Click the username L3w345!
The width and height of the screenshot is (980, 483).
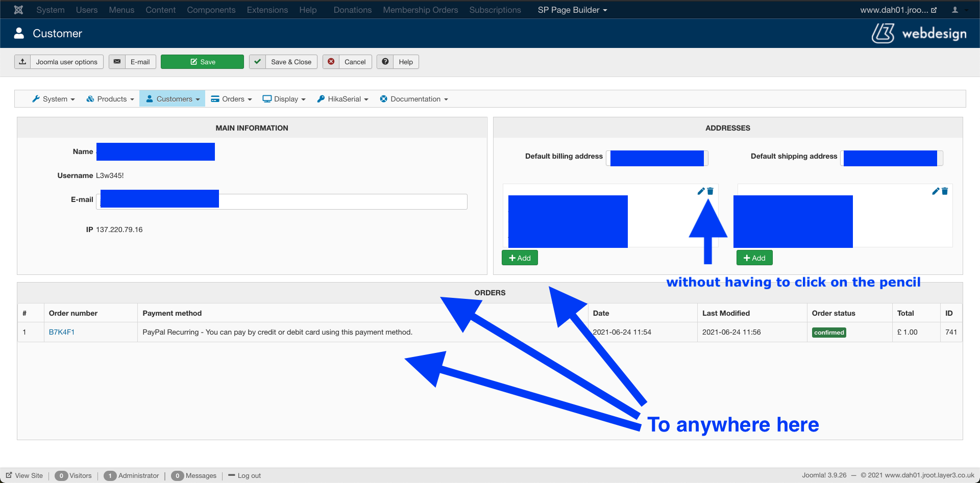110,175
